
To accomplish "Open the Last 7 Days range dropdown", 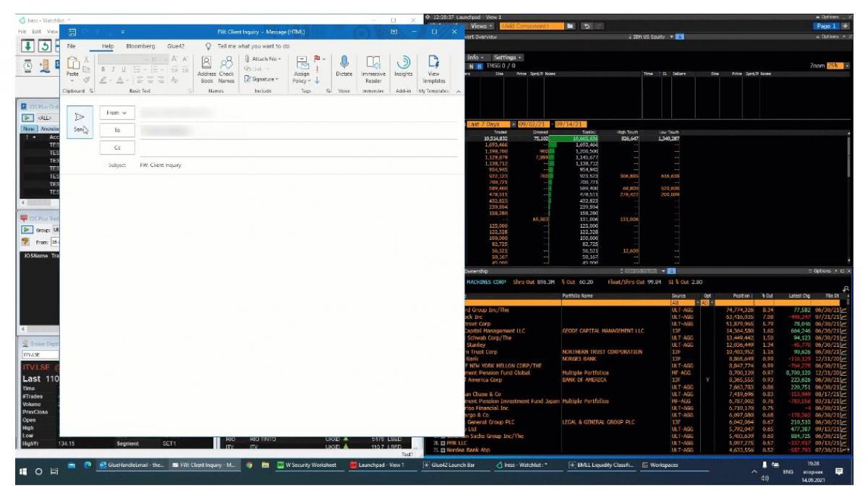I will (x=490, y=124).
